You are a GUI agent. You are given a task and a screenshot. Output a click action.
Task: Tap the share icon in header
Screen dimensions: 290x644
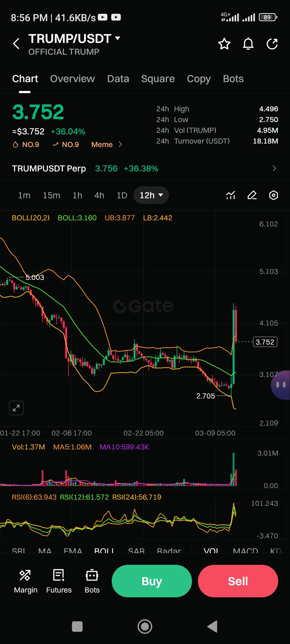(x=272, y=44)
